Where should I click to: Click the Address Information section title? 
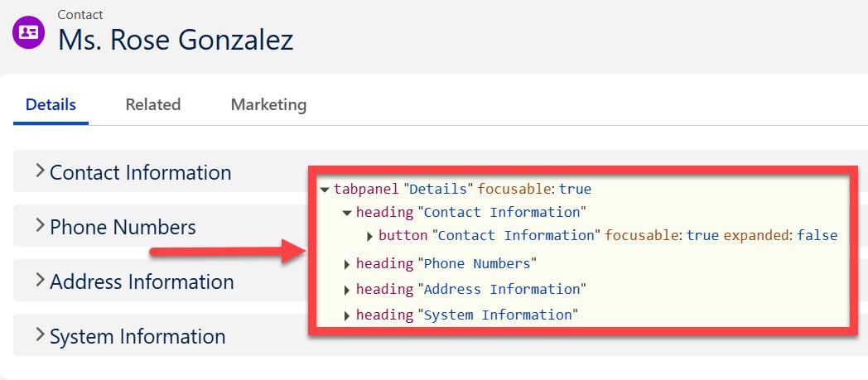click(142, 281)
